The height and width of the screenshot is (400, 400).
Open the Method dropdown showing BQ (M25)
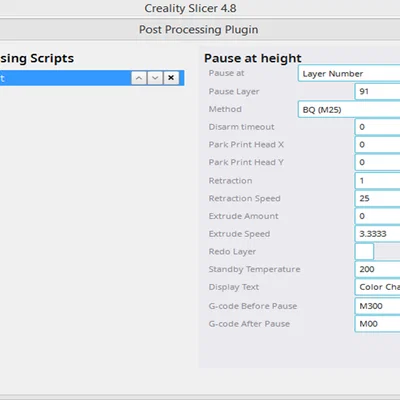349,110
